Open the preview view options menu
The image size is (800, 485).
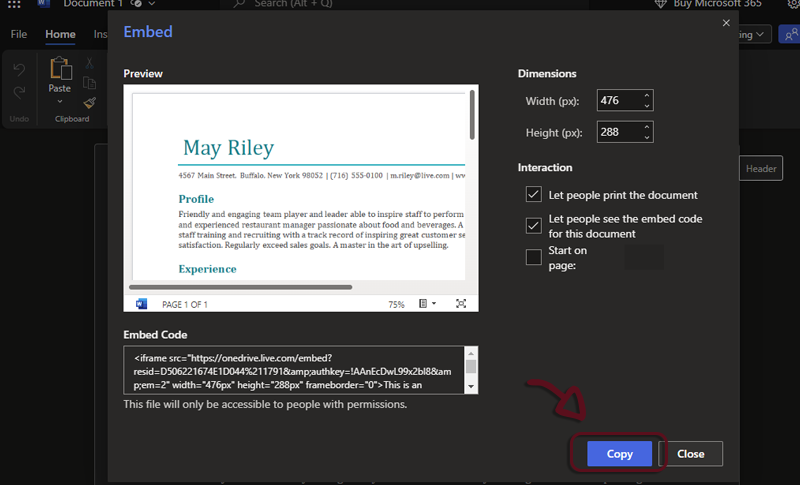point(427,304)
